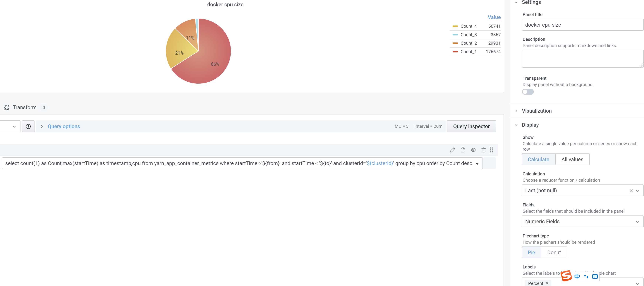
Task: Click the Count_1 legend entry
Action: [469, 52]
